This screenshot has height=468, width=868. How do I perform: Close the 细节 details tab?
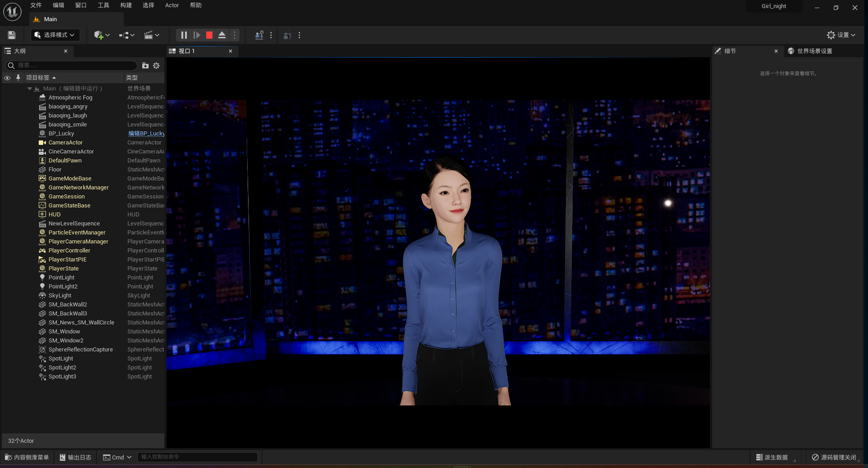pos(776,51)
